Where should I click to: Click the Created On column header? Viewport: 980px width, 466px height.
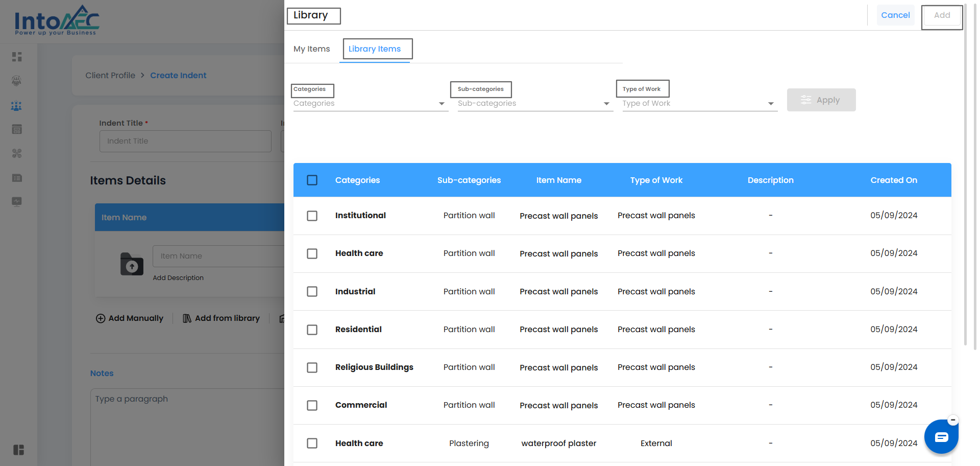tap(894, 180)
